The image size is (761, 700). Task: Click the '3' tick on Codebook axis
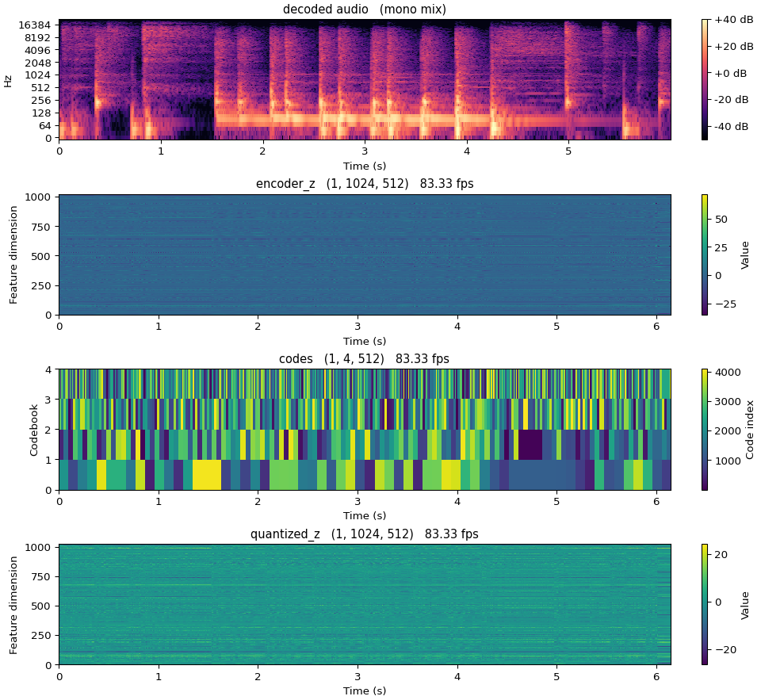(48, 400)
